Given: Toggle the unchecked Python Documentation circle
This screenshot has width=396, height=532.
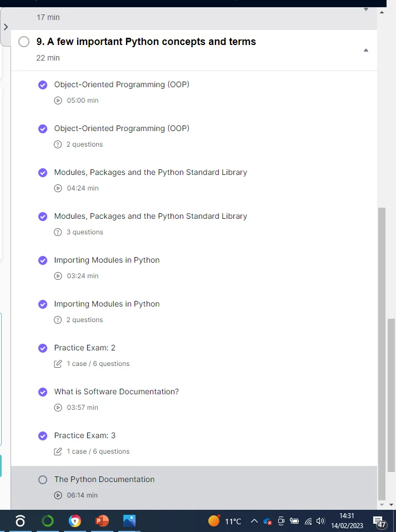Looking at the screenshot, I should [43, 480].
